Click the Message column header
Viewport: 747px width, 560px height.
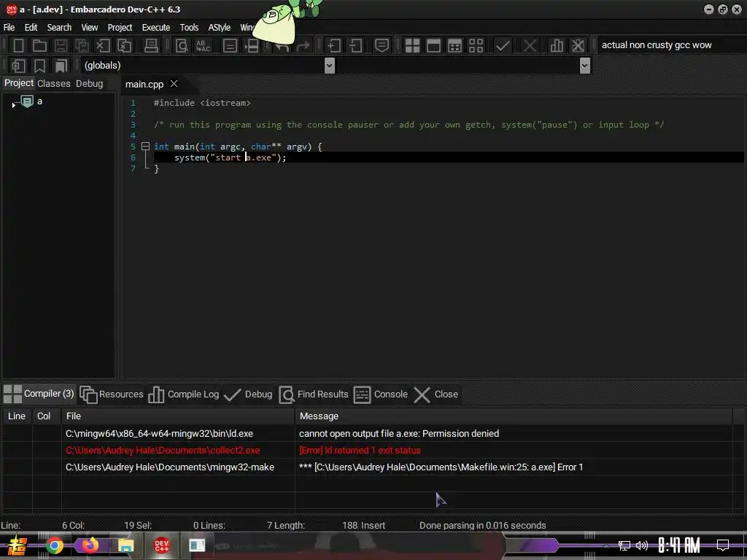click(x=514, y=416)
